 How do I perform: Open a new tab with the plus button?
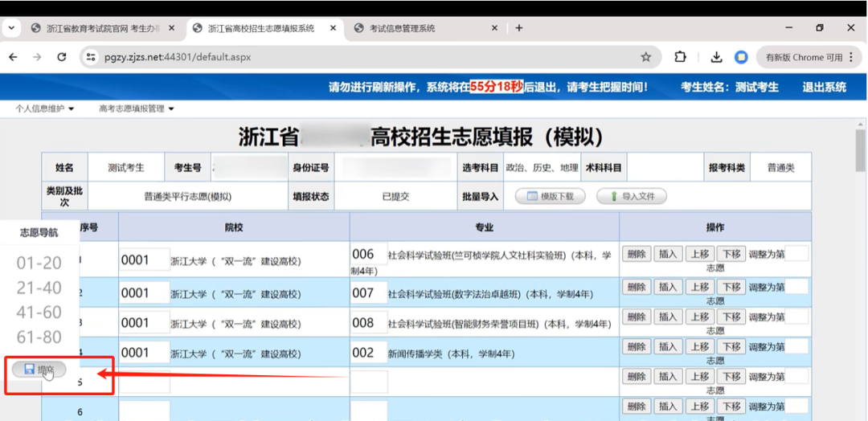(518, 28)
